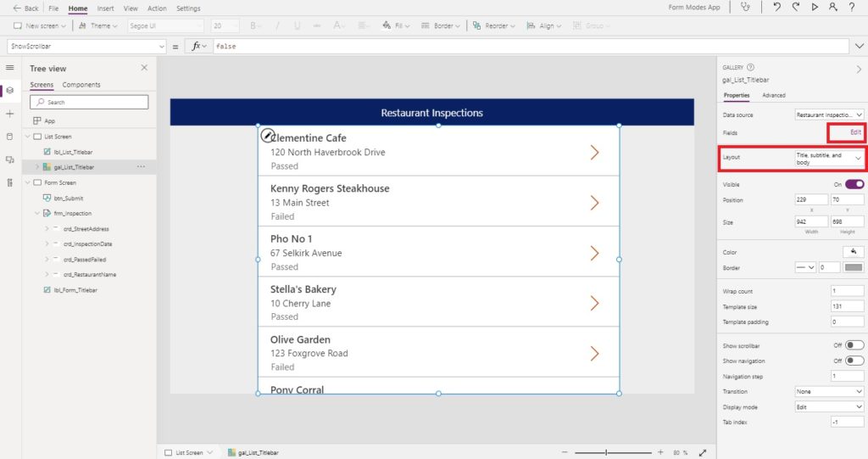Open the App checker stethoscope icon
868x459 pixels.
coord(746,7)
